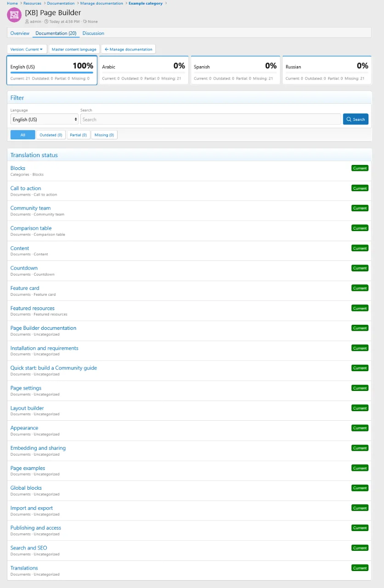The image size is (384, 588).
Task: Open Global blocks entry
Action: point(26,488)
